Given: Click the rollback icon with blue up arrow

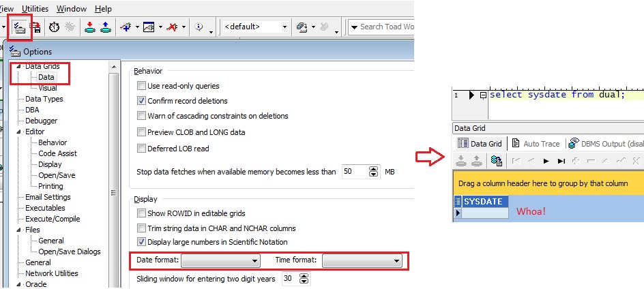Looking at the screenshot, I should click(106, 27).
